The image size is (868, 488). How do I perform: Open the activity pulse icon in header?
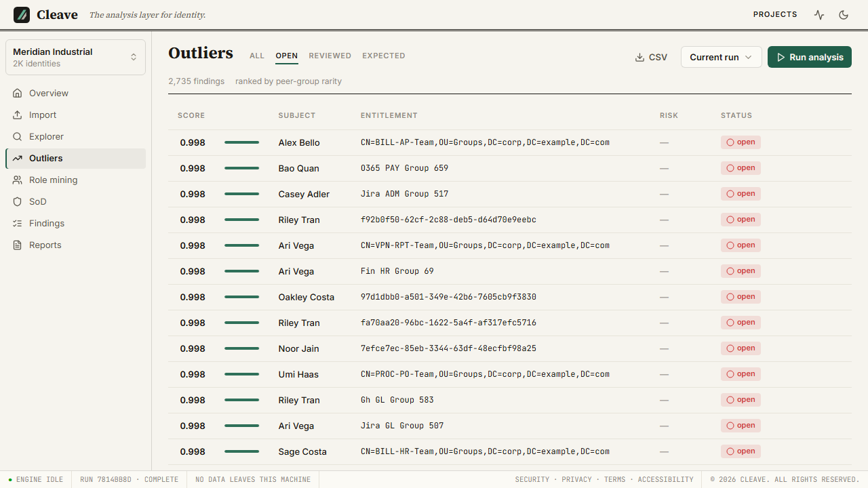click(819, 14)
